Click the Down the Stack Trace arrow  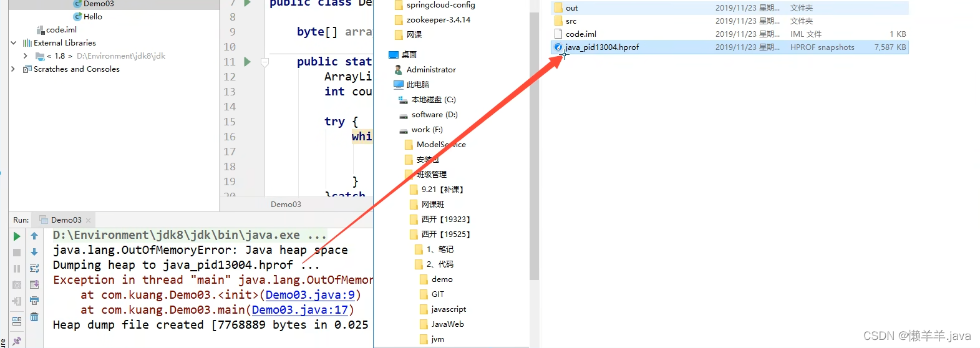tap(34, 252)
